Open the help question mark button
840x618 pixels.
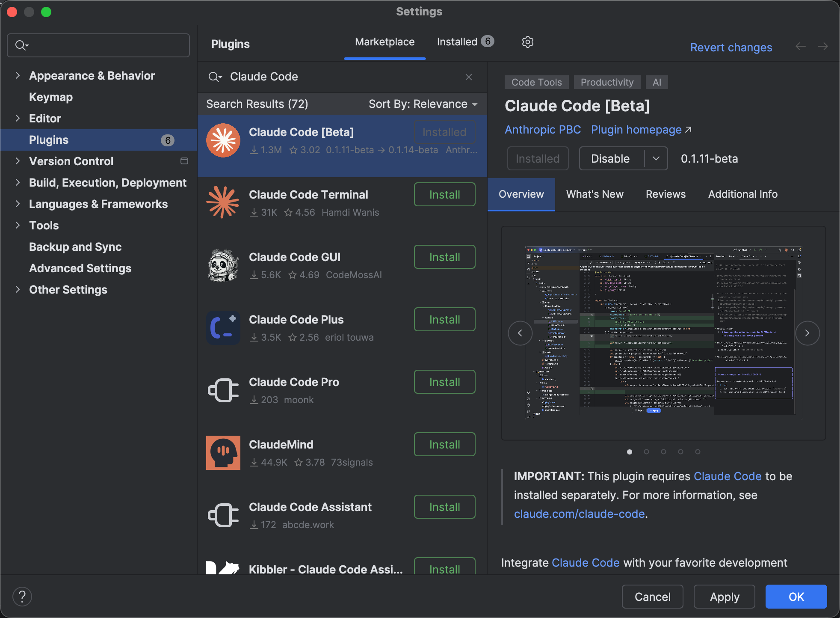point(22,597)
